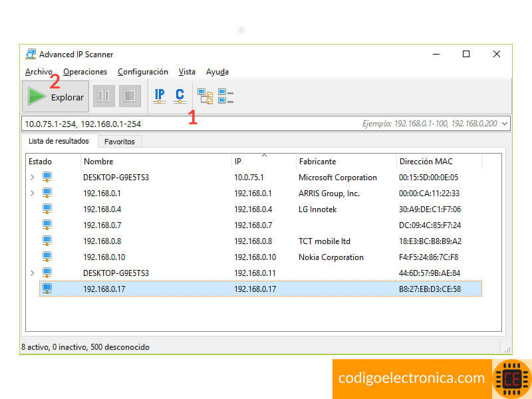Open the Archivo menu

(x=39, y=72)
